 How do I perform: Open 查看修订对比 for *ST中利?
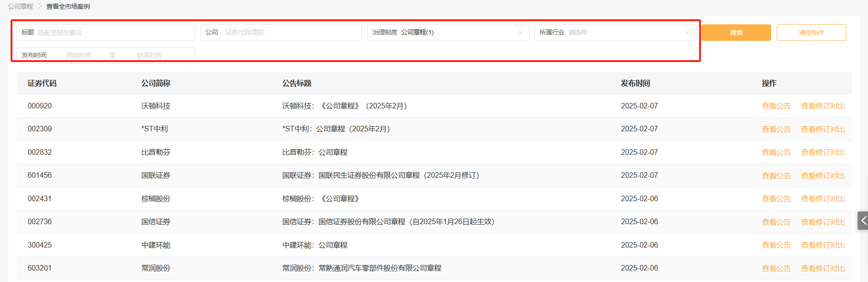[x=823, y=130]
